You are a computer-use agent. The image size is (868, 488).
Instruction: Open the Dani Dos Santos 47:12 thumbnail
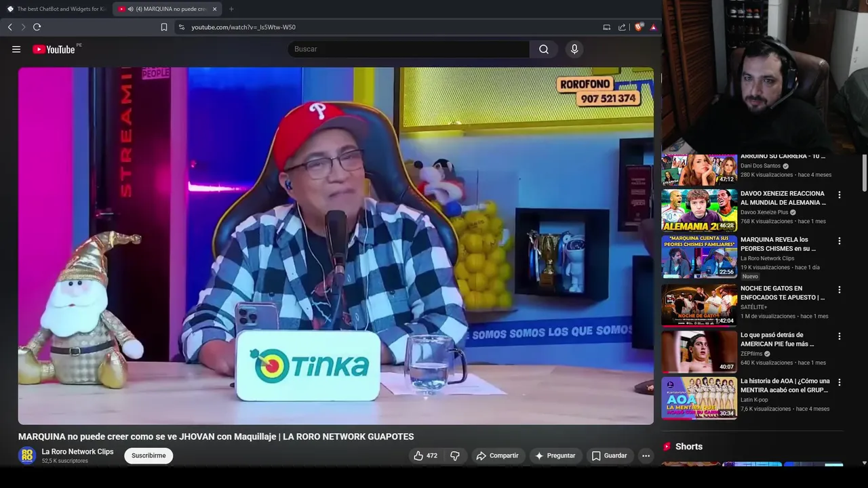(x=699, y=169)
